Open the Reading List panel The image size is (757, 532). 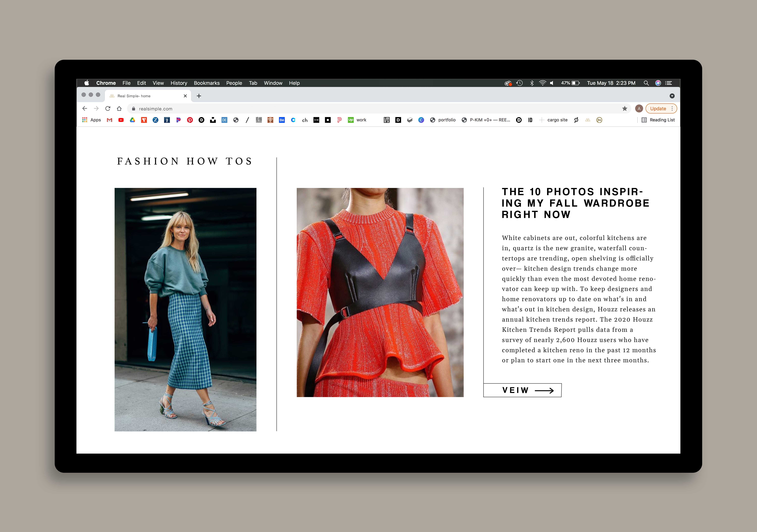point(658,120)
